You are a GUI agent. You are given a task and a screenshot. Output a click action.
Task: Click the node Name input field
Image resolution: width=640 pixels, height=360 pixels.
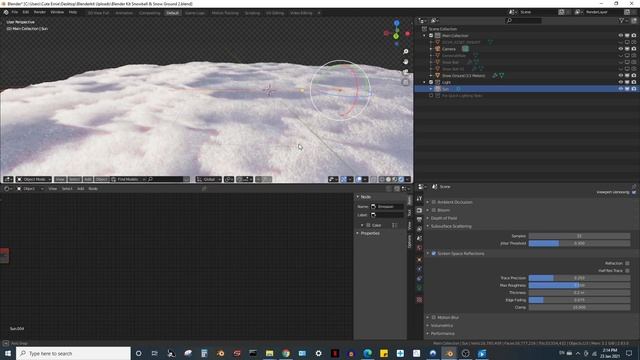(x=387, y=207)
